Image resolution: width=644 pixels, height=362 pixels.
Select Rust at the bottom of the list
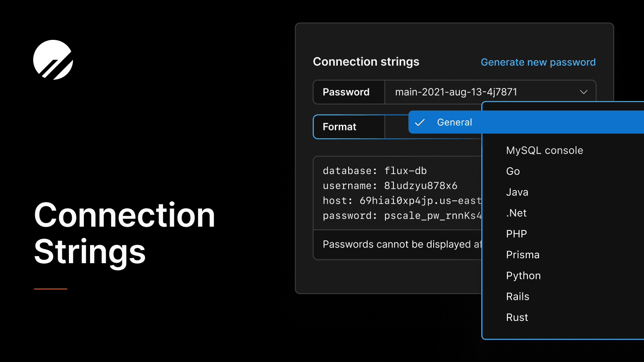[517, 317]
